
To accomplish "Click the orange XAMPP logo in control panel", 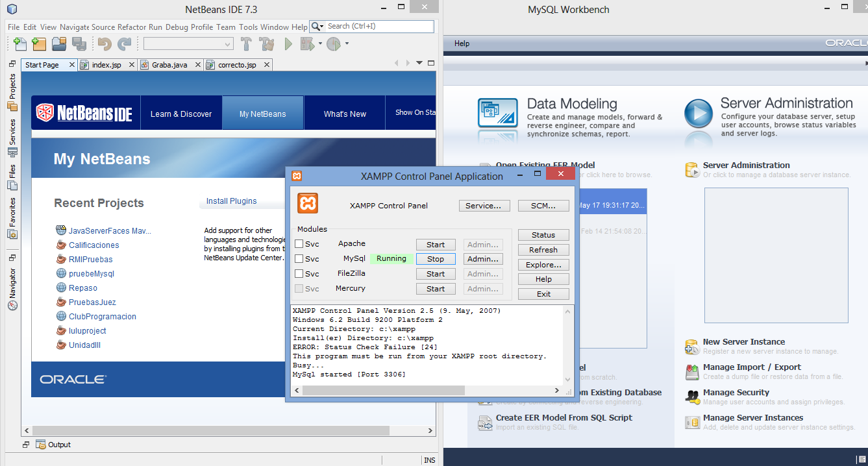I will (308, 204).
